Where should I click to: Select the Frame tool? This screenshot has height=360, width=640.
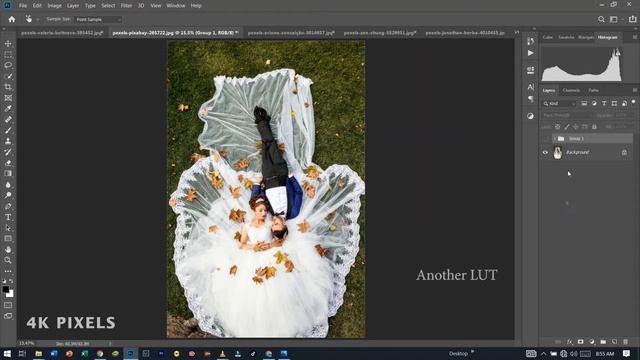(8, 98)
